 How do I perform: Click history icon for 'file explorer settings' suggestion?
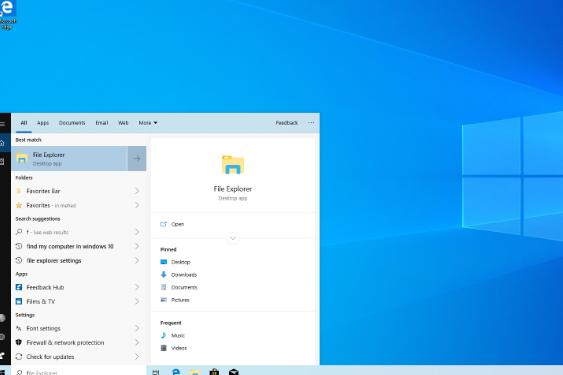pos(19,260)
